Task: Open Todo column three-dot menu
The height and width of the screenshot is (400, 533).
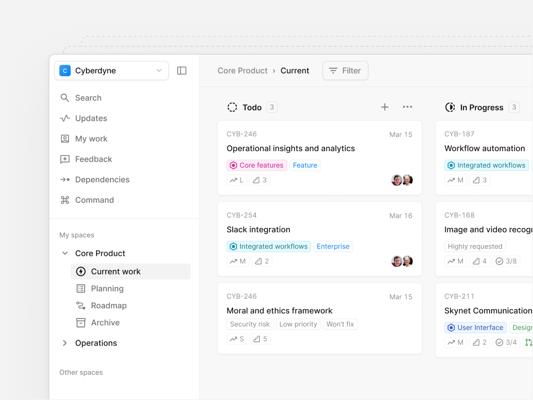Action: pos(407,107)
